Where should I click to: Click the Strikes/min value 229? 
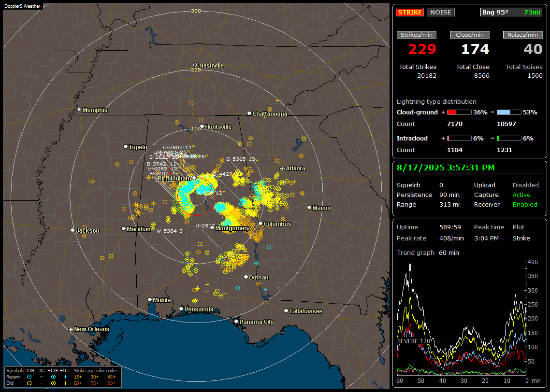422,49
